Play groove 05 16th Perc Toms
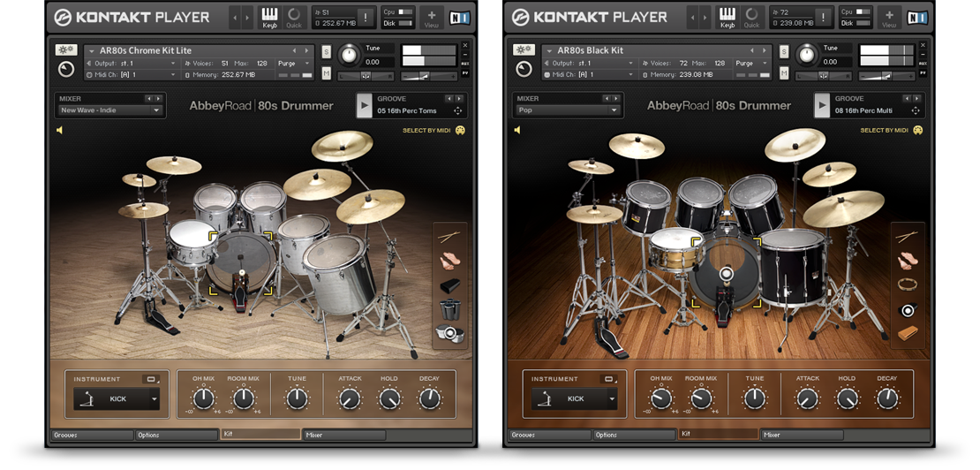 (364, 106)
